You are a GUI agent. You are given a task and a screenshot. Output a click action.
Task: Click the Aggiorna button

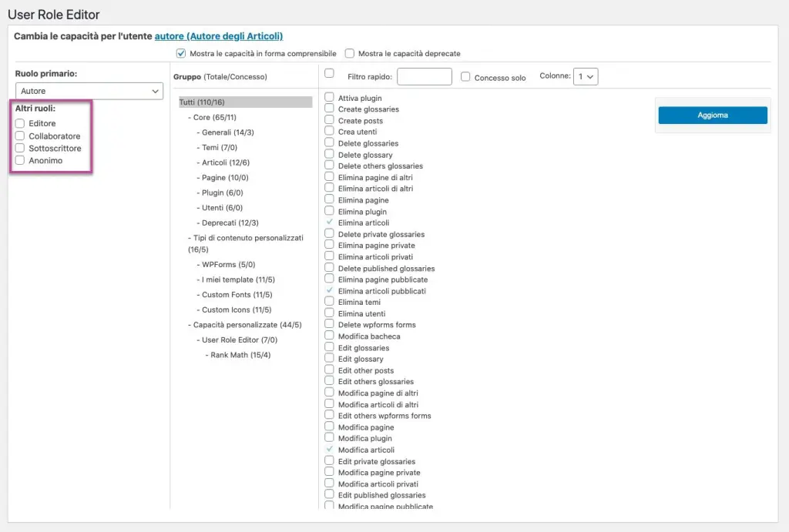pos(713,115)
